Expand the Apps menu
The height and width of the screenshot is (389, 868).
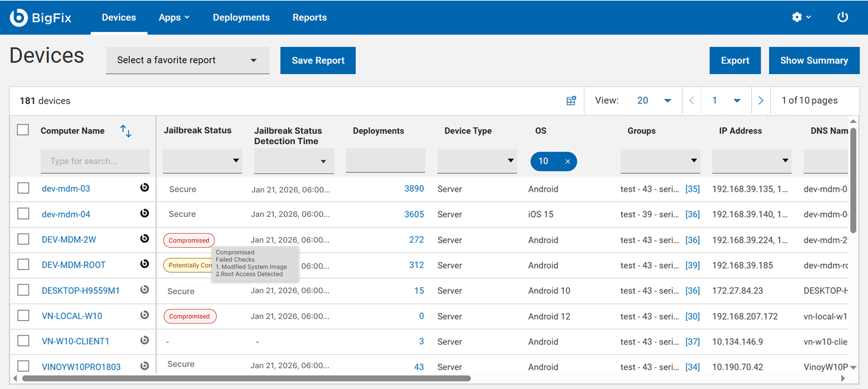(174, 17)
